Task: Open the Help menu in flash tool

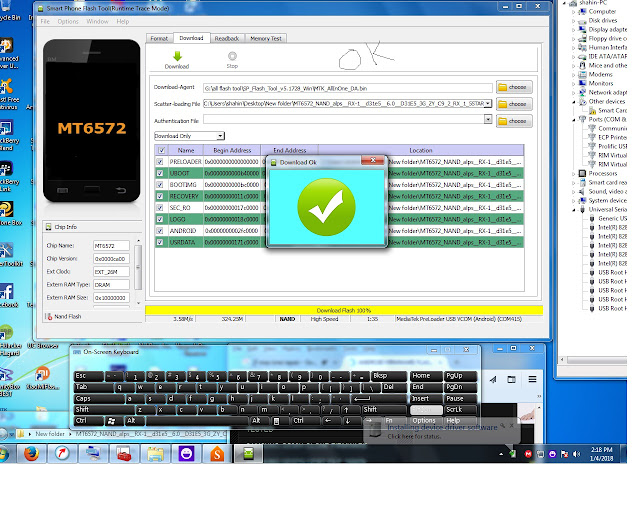Action: [x=122, y=21]
